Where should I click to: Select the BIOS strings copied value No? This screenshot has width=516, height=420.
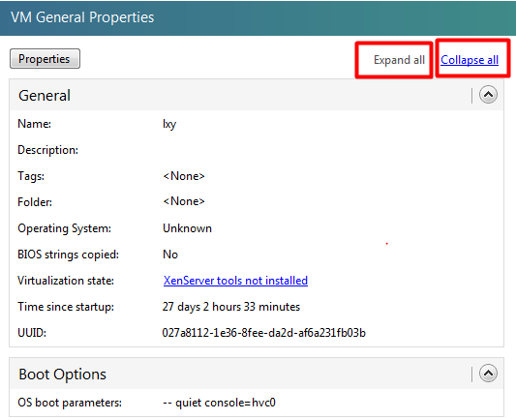point(170,255)
